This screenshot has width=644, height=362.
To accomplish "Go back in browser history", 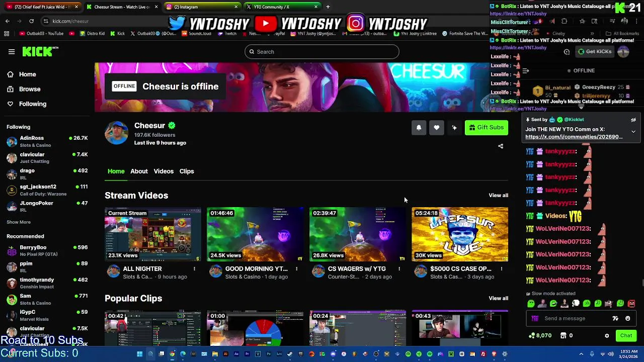I will pos(7,21).
